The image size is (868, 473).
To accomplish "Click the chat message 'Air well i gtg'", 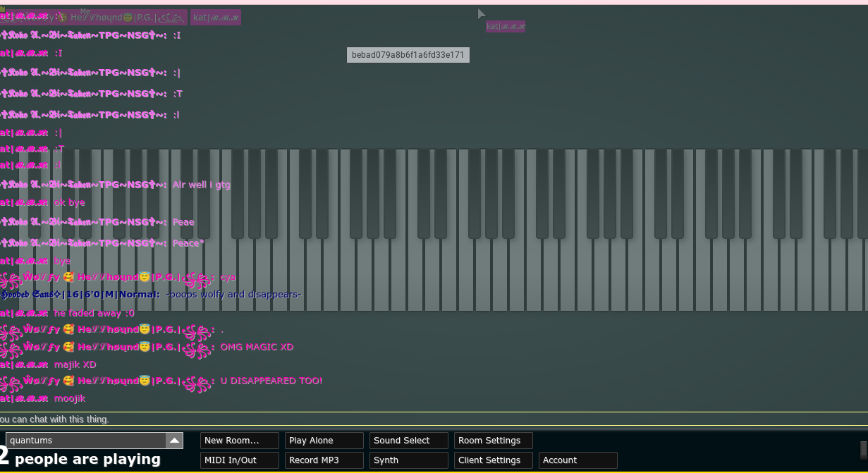I will (201, 185).
